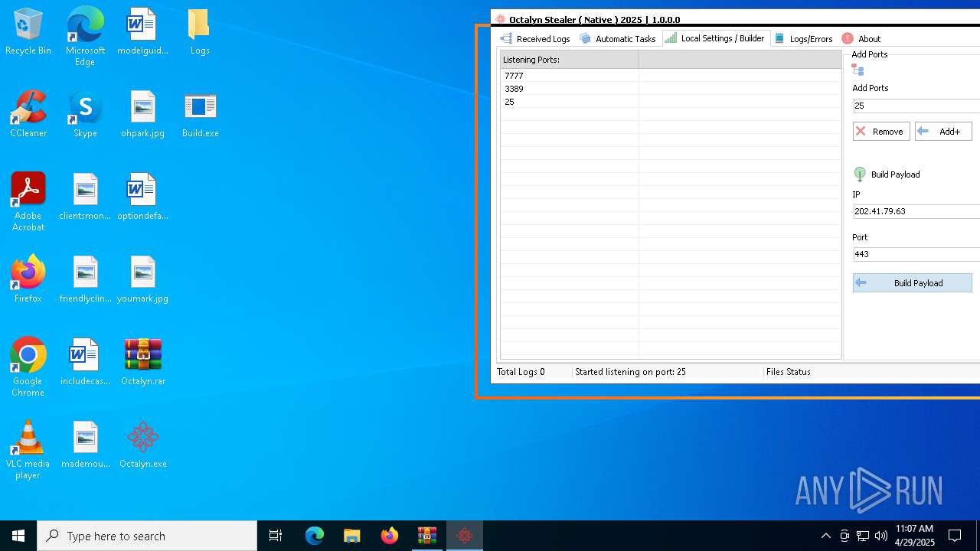This screenshot has width=980, height=551.
Task: Click the Build Payload button
Action: [913, 283]
